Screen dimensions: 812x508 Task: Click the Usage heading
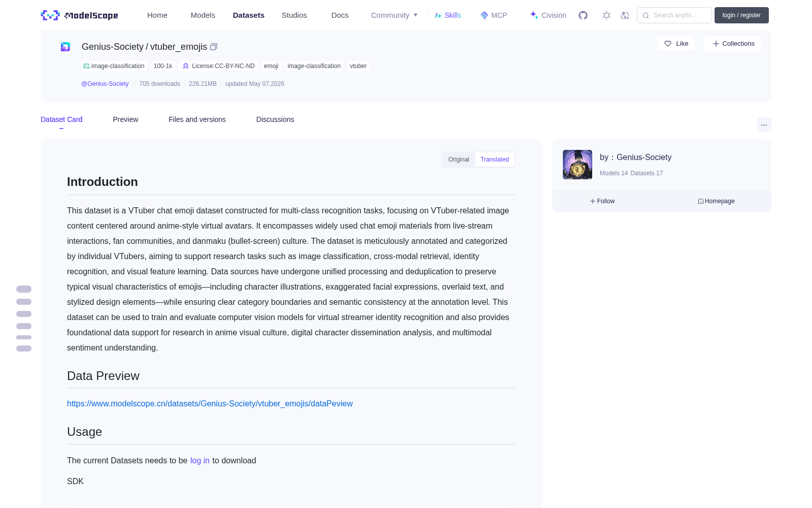coord(84,432)
